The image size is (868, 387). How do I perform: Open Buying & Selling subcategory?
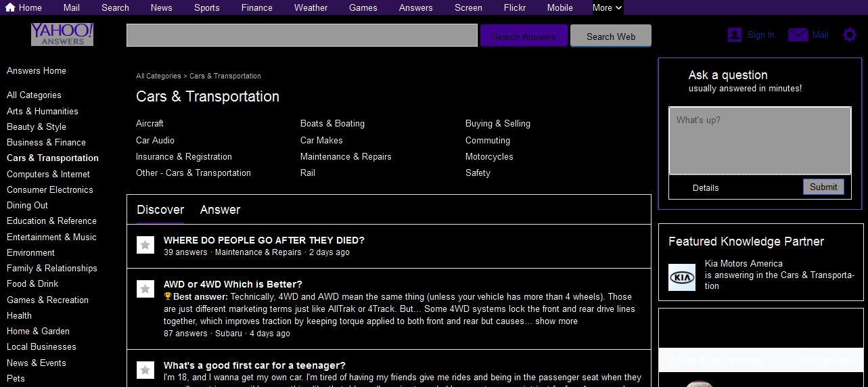coord(498,123)
